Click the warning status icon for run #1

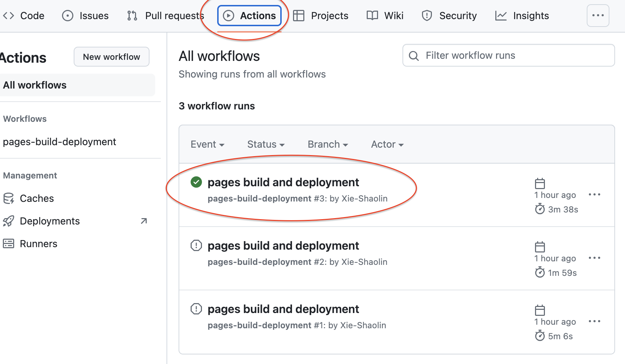point(196,309)
